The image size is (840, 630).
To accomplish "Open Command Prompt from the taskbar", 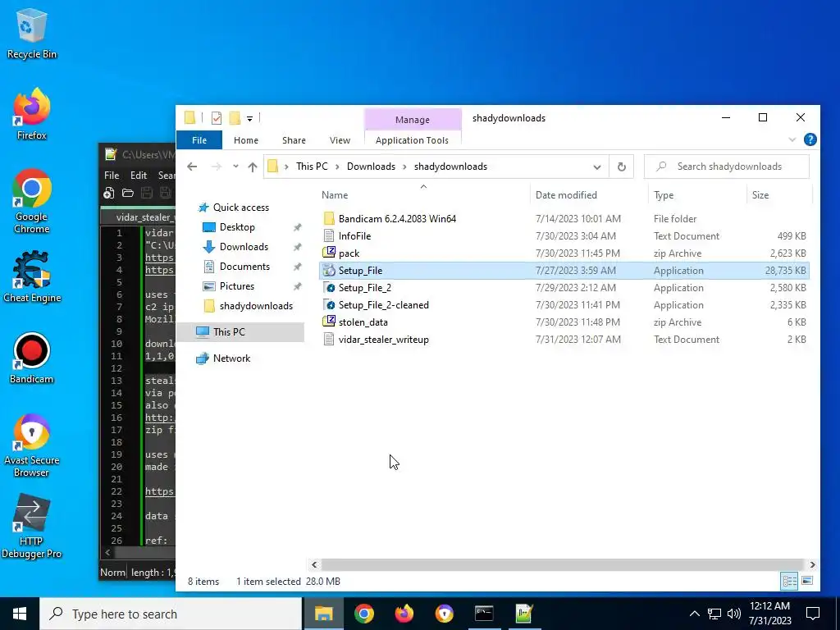I will [x=484, y=614].
